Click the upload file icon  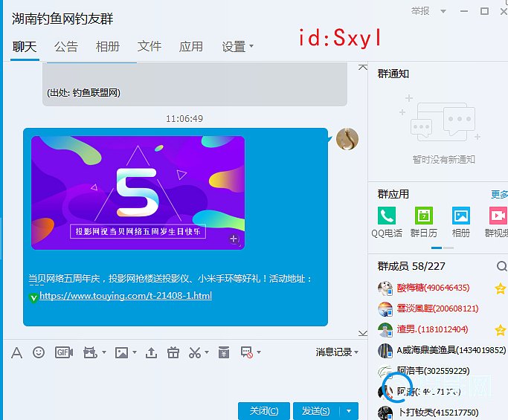coord(151,352)
